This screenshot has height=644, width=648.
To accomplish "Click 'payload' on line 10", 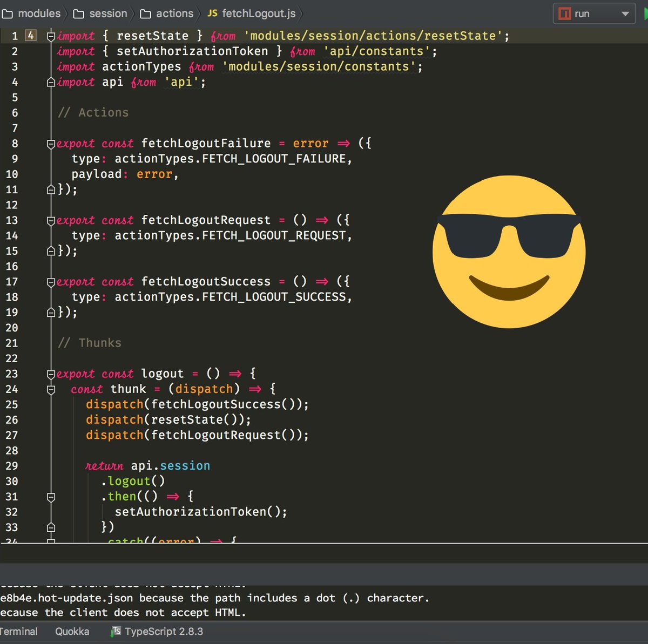I will pyautogui.click(x=97, y=174).
